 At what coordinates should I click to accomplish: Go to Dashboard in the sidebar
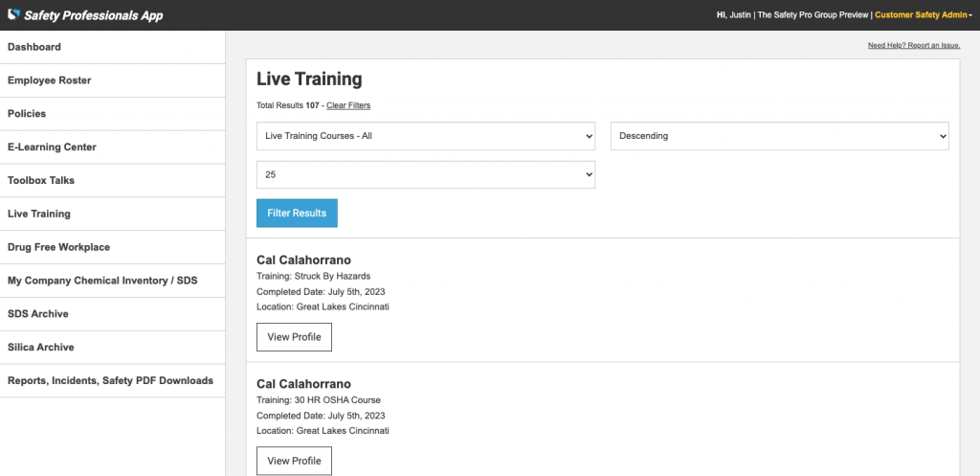point(34,47)
